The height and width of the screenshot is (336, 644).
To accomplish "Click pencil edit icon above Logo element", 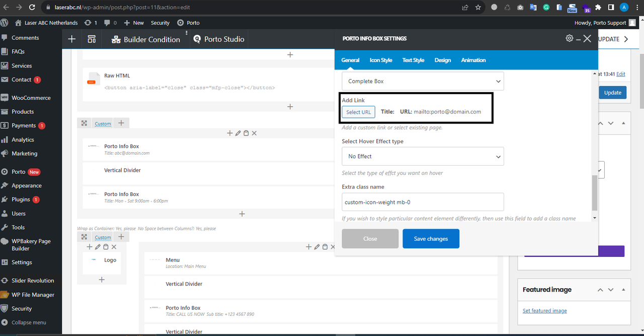I will click(x=98, y=247).
